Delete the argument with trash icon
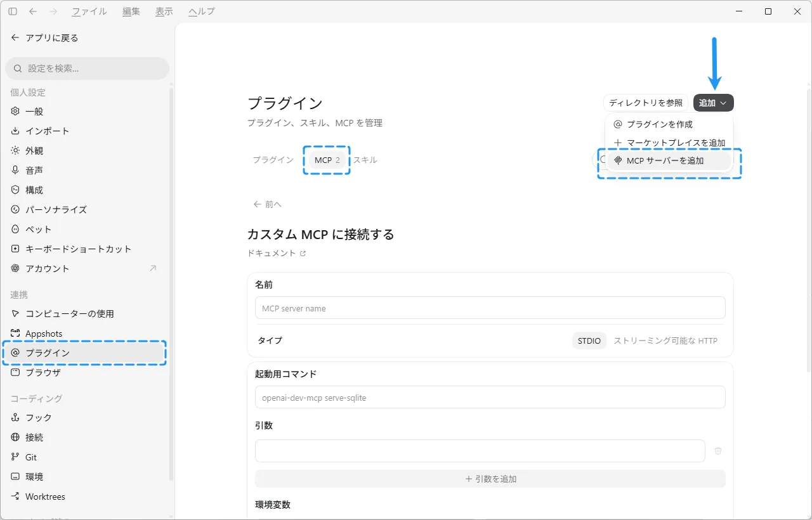 [718, 451]
